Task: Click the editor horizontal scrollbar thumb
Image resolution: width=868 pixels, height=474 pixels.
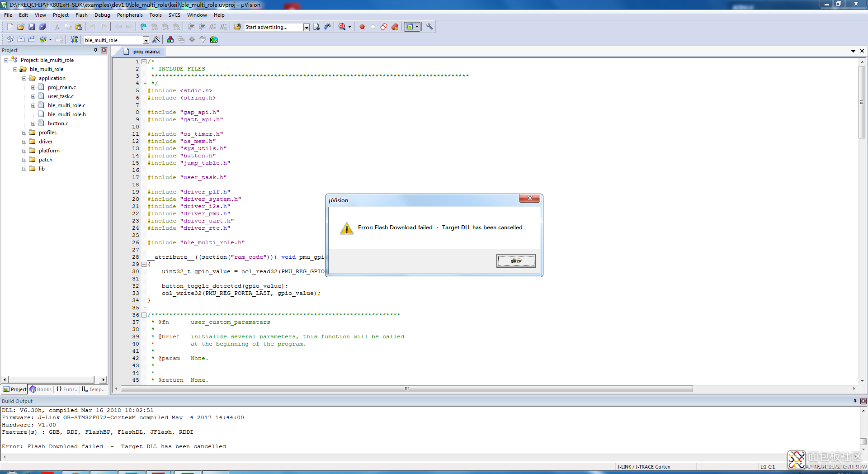Action: pyautogui.click(x=406, y=389)
